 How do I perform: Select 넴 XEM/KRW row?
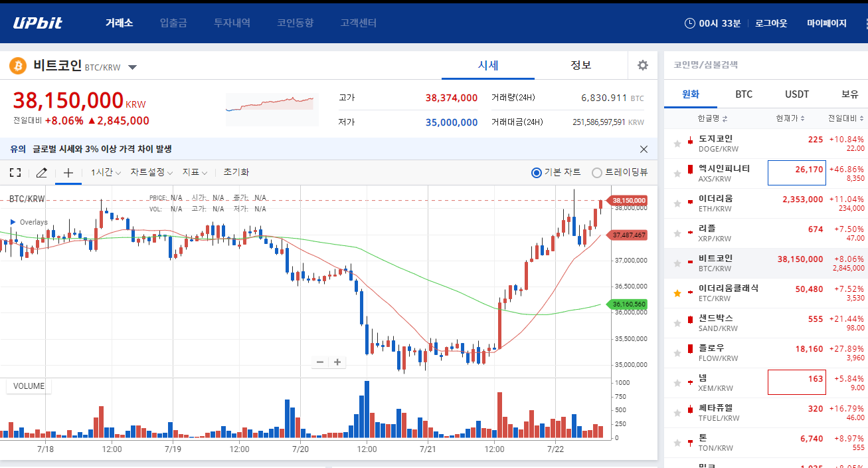tap(766, 383)
